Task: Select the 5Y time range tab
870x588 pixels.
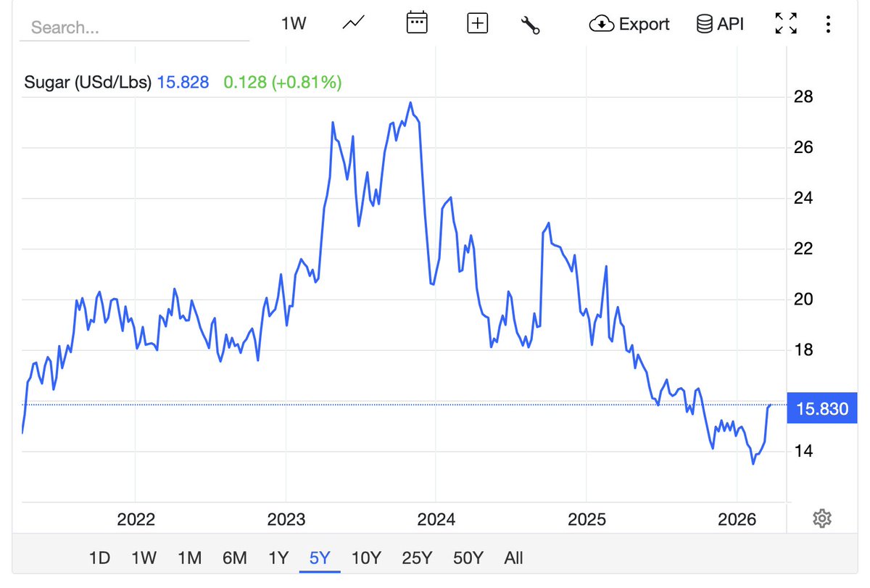Action: click(320, 558)
